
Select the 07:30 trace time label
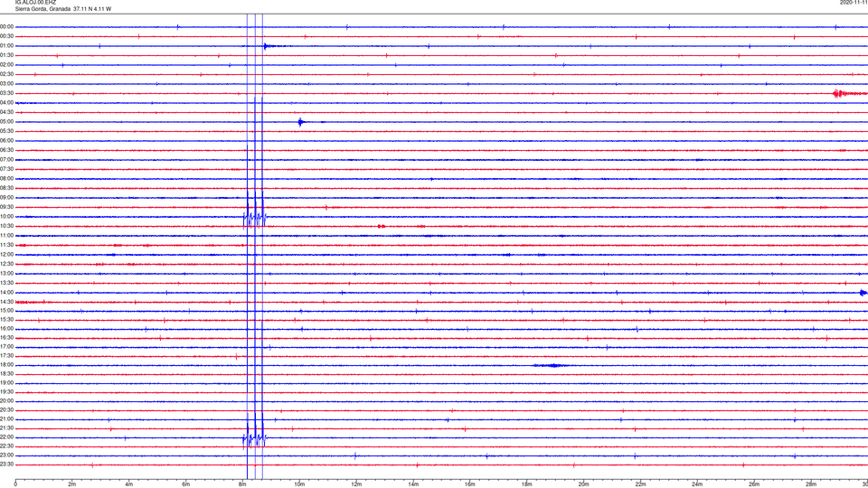[6, 169]
